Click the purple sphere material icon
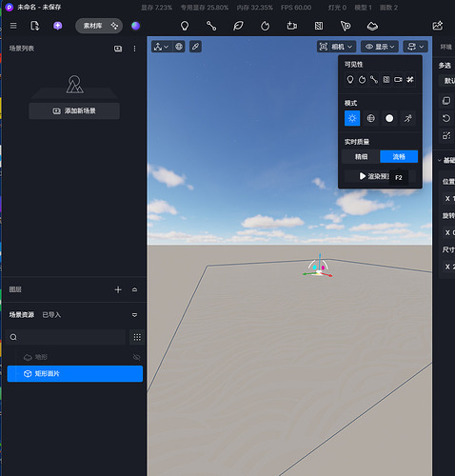The height and width of the screenshot is (476, 455). [135, 26]
